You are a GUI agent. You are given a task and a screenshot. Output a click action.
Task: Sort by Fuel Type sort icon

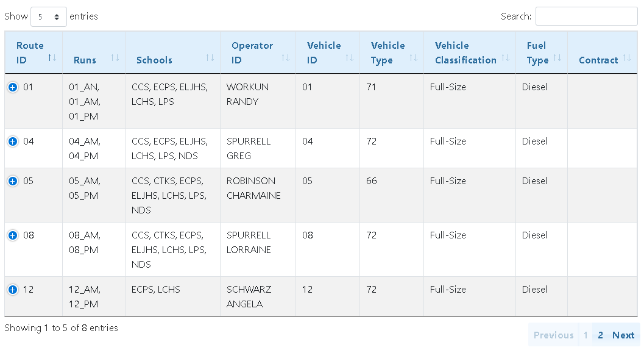coord(557,58)
